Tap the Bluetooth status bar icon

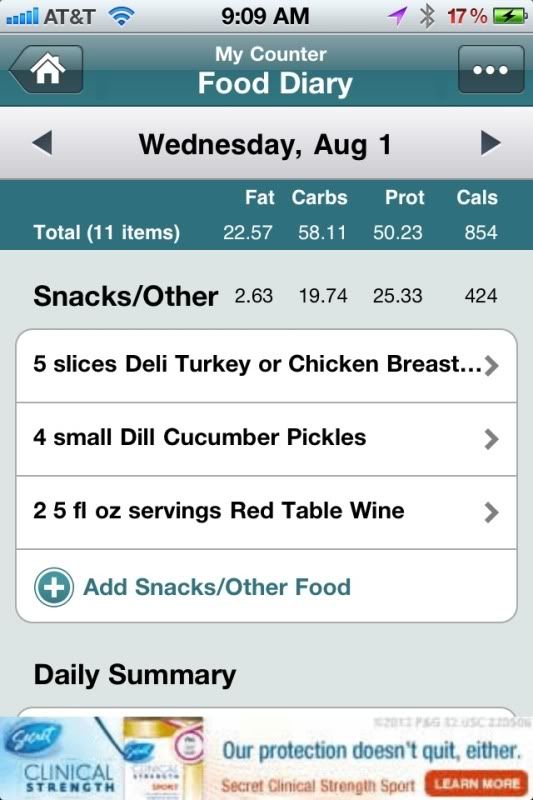pos(426,16)
